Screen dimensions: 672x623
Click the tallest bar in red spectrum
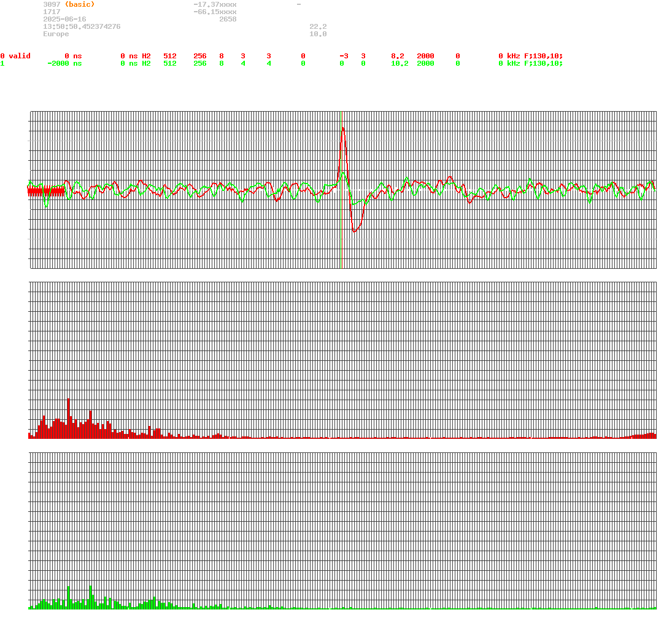click(x=69, y=419)
